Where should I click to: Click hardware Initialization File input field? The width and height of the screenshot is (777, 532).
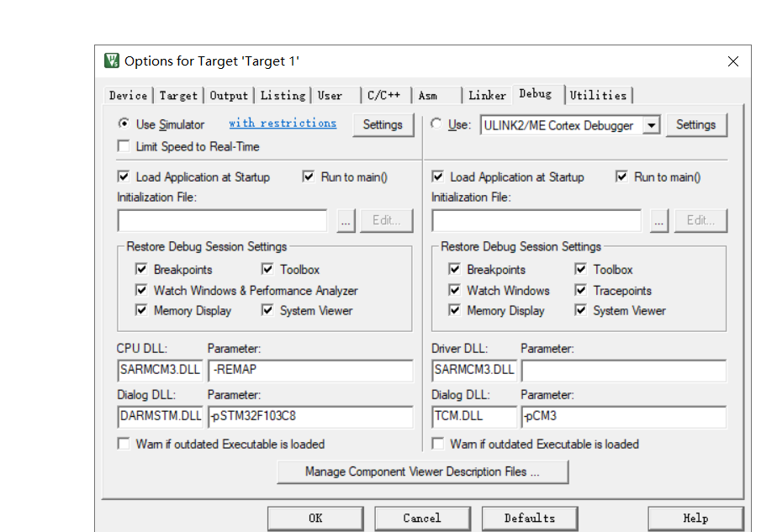click(536, 220)
